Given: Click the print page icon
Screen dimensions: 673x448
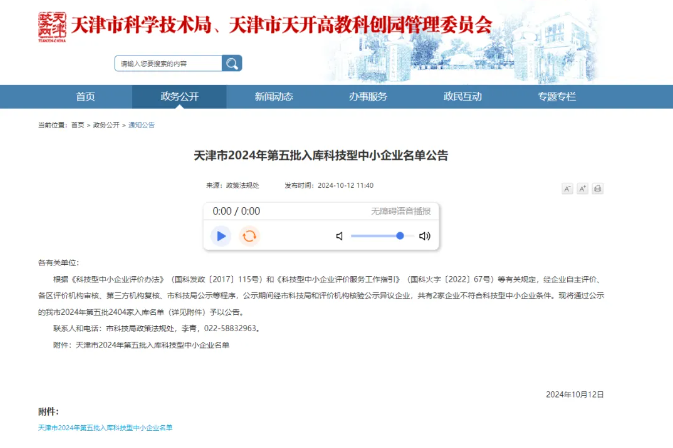Looking at the screenshot, I should [x=597, y=188].
